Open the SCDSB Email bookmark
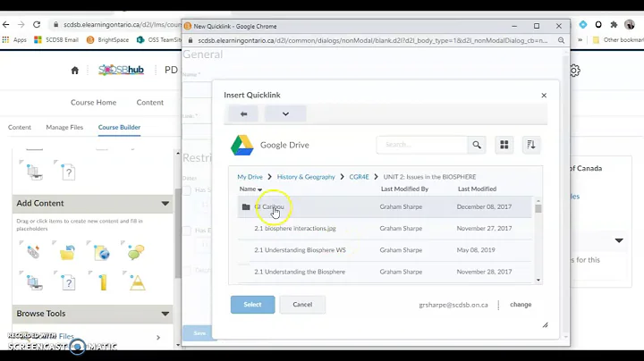The image size is (644, 361). click(x=56, y=40)
